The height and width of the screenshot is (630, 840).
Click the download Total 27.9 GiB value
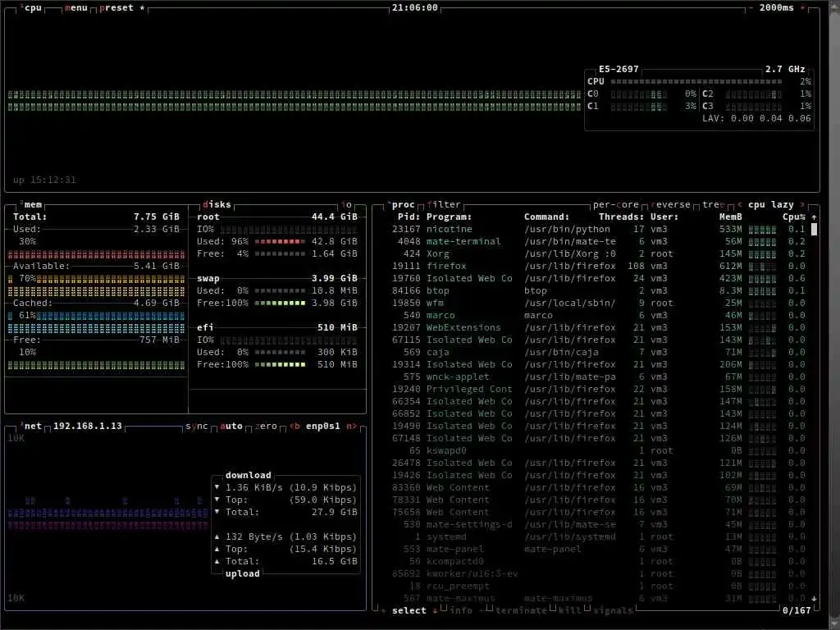[x=335, y=512]
